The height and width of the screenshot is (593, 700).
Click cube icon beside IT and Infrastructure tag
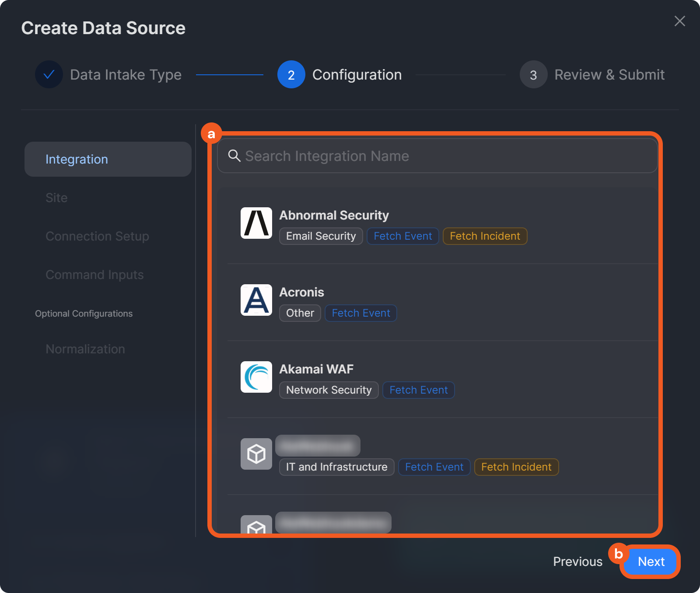pos(256,454)
